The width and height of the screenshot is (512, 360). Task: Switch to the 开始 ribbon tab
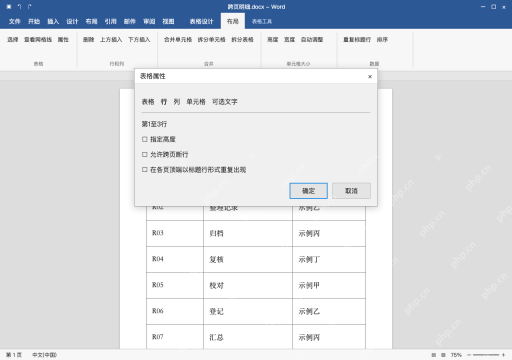point(34,22)
